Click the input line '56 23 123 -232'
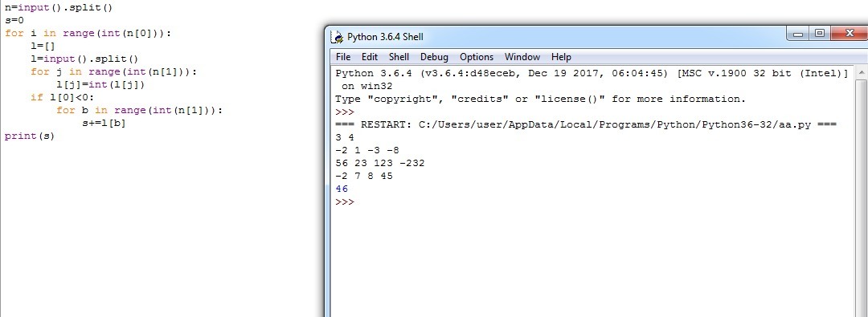The height and width of the screenshot is (317, 868). coord(379,163)
